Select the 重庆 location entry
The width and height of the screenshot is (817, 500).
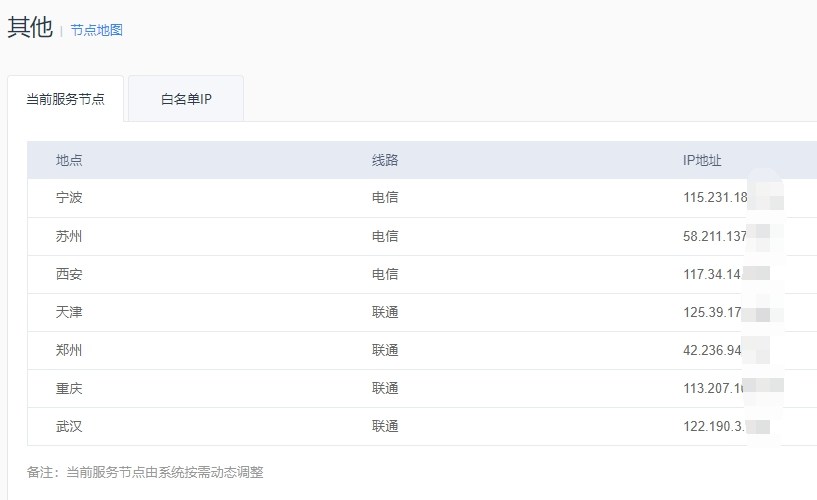69,388
